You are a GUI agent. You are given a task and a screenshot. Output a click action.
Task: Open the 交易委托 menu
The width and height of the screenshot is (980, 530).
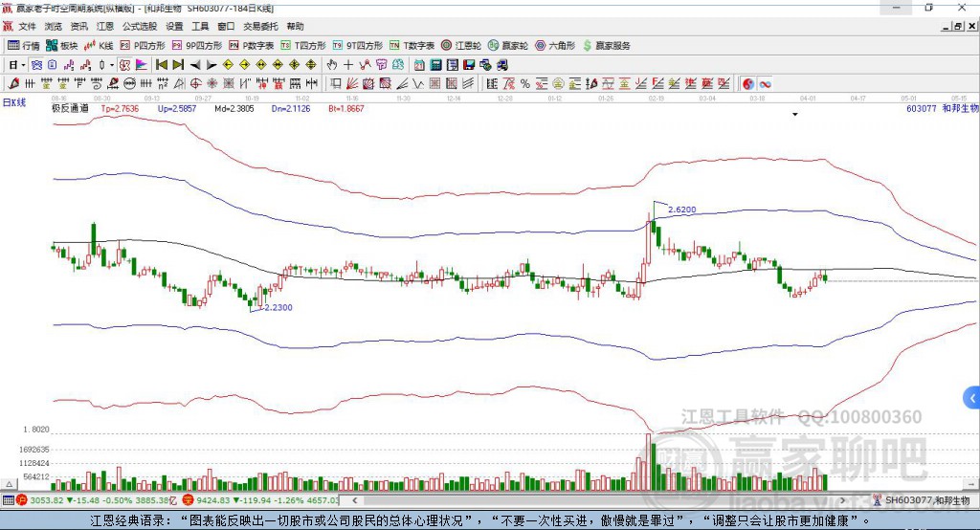tap(260, 26)
